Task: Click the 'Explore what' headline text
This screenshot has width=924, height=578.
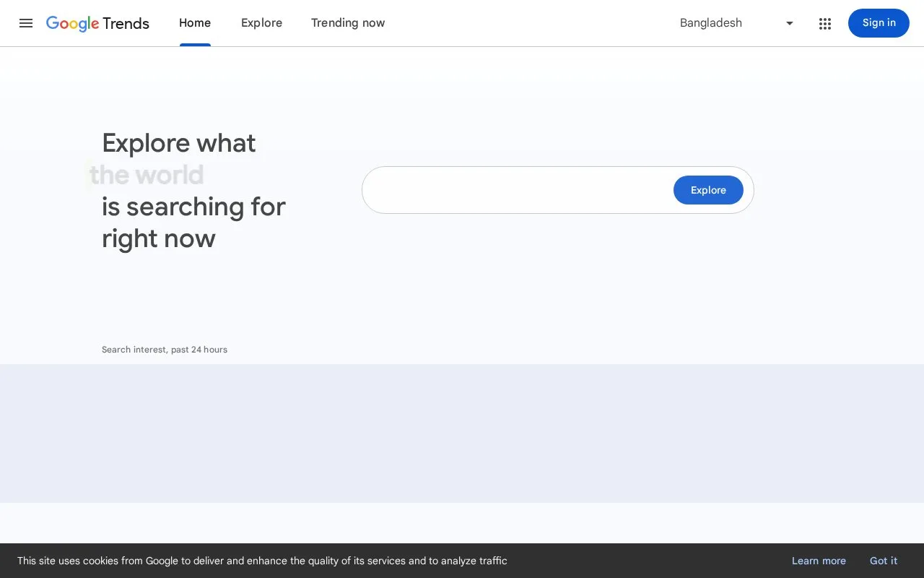Action: click(x=178, y=143)
